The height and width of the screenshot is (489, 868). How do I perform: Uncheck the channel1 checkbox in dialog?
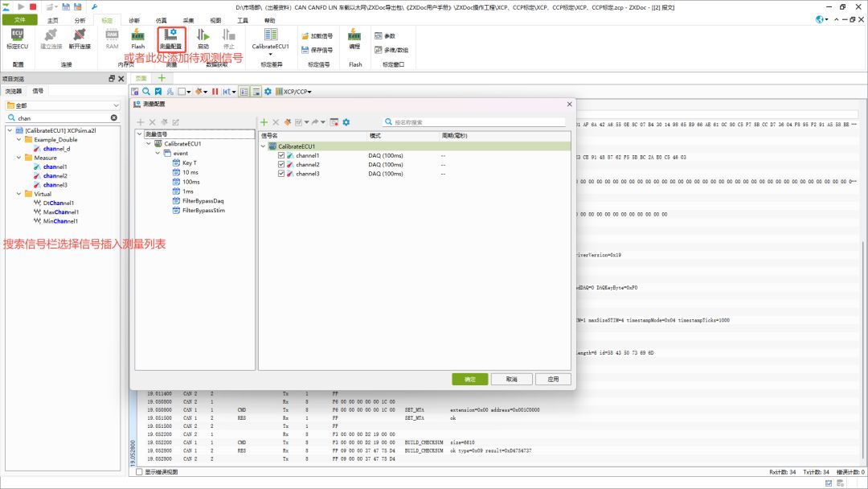[281, 155]
